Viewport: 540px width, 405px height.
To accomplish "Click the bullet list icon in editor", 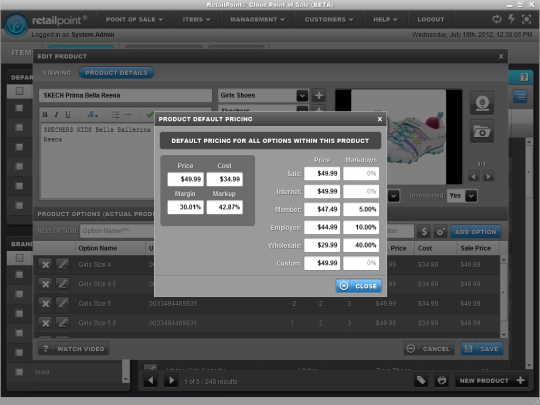I will point(115,115).
